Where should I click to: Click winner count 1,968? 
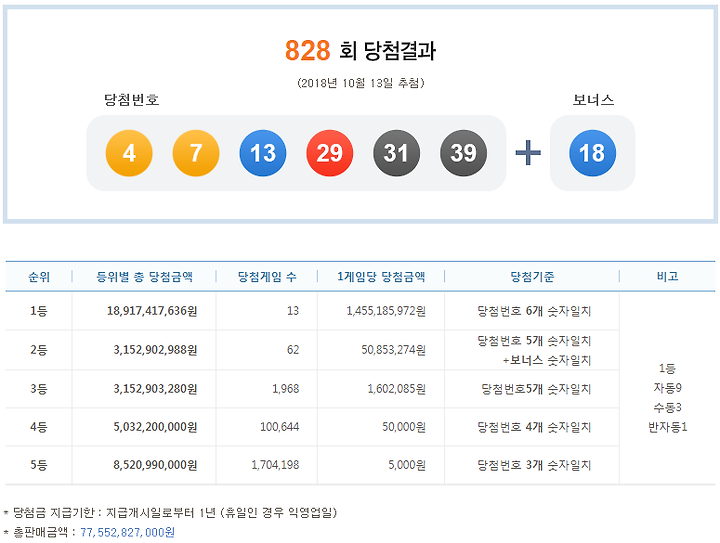click(286, 389)
